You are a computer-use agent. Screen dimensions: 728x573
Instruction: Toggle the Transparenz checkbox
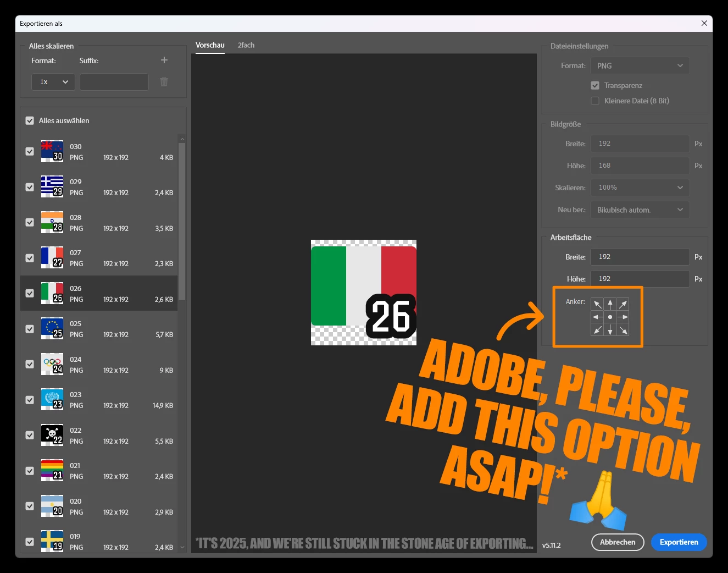coord(595,85)
